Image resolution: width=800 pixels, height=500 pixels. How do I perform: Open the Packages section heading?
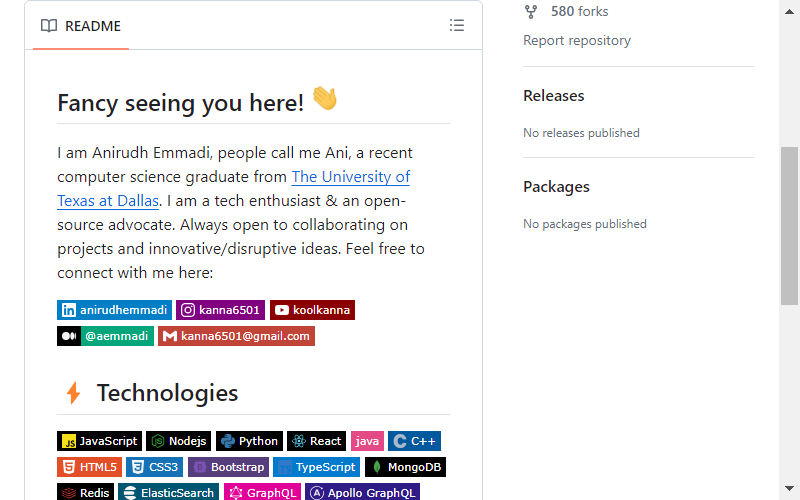556,187
